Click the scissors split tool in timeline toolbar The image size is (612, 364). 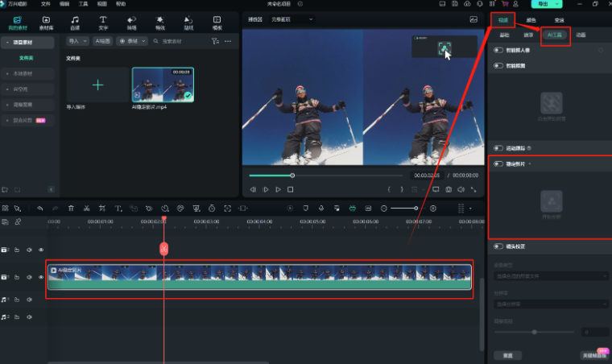click(x=86, y=208)
